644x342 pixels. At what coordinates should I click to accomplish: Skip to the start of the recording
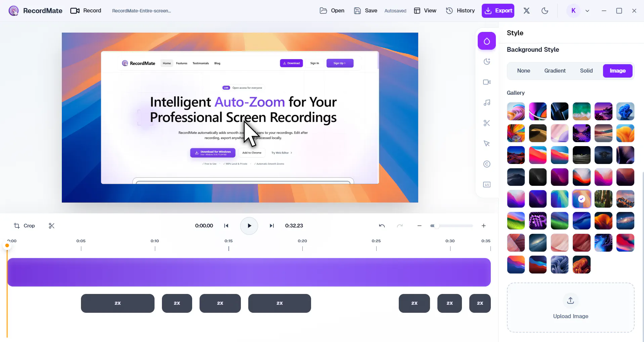click(x=226, y=226)
